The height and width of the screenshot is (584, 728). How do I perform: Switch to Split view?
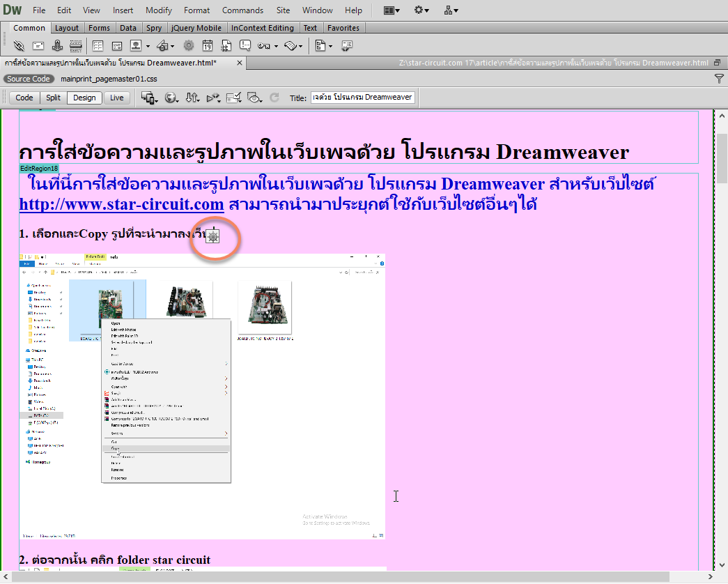pos(54,98)
